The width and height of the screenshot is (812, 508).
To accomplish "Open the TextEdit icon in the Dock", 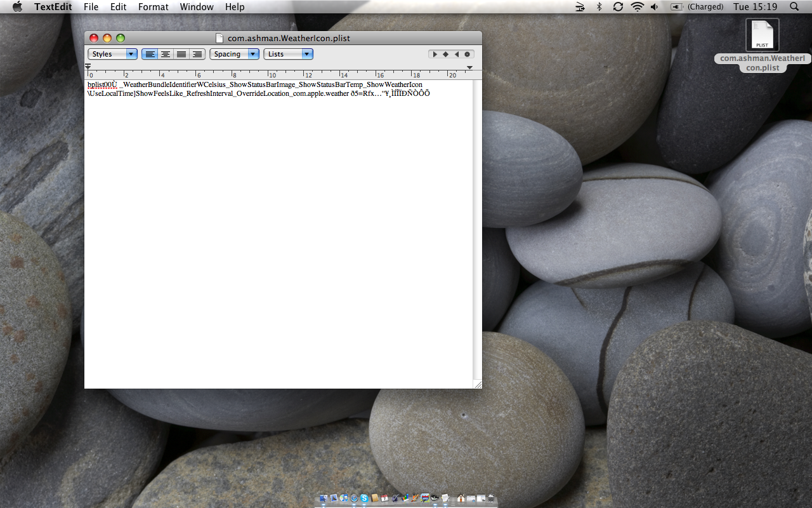I will pyautogui.click(x=445, y=498).
